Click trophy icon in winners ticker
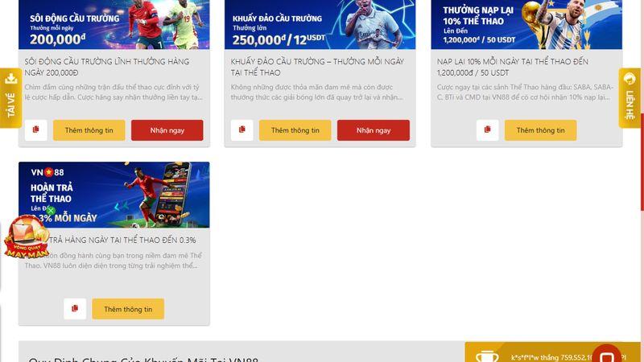 (x=487, y=356)
